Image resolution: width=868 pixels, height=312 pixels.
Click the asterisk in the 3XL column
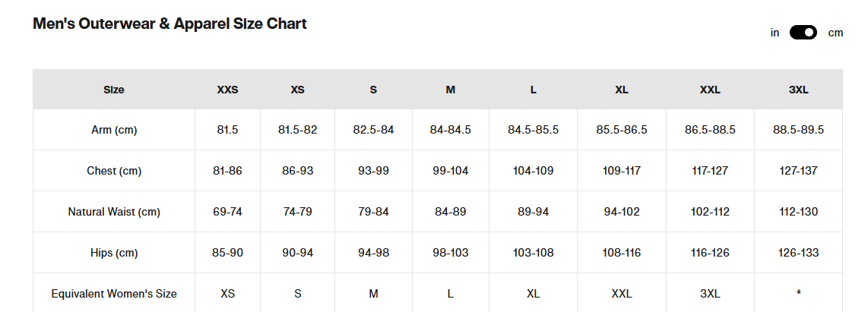tap(798, 292)
